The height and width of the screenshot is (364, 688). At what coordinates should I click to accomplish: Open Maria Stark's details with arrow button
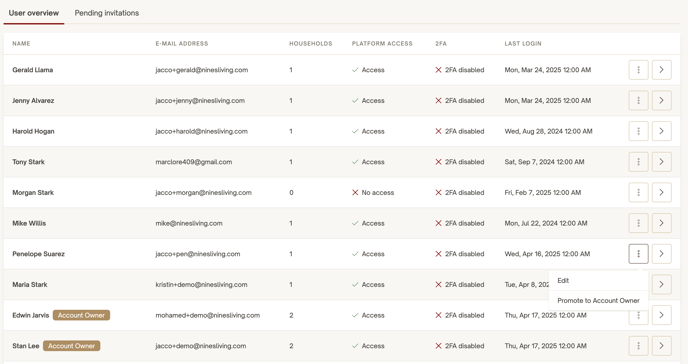tap(661, 285)
